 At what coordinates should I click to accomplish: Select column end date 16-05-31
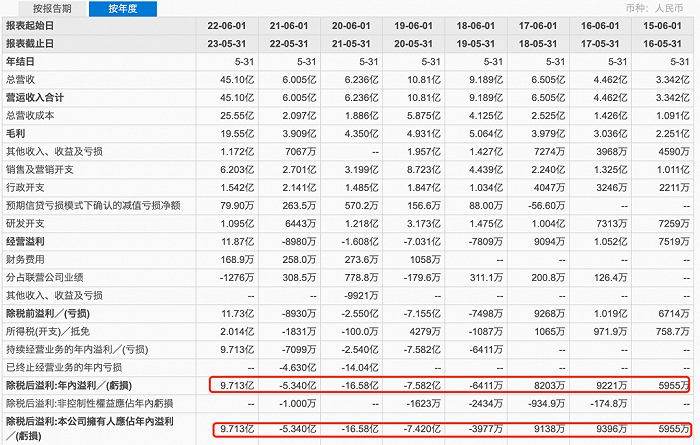662,44
